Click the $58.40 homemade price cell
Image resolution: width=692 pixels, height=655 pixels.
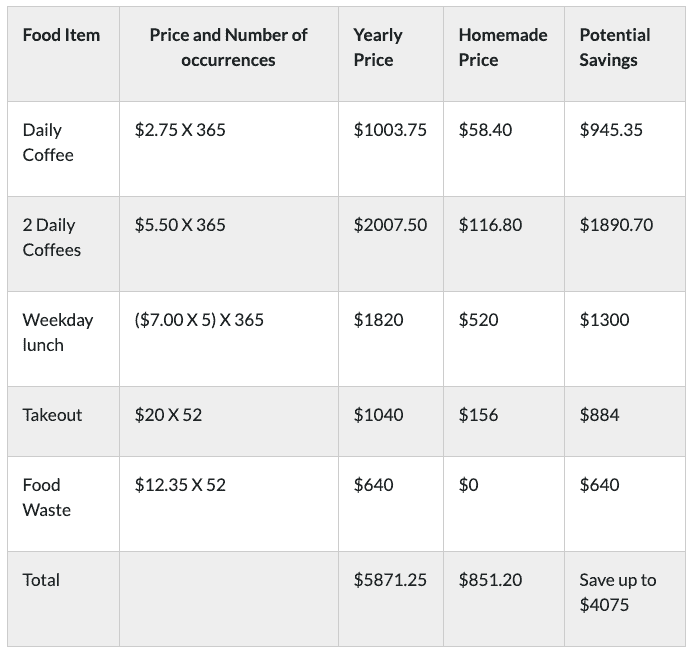point(485,130)
